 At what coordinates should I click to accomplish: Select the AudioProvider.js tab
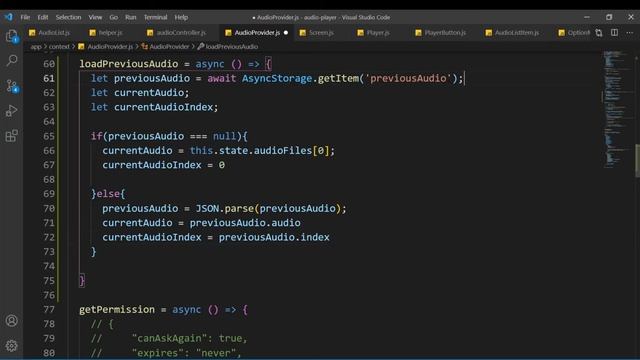click(257, 33)
